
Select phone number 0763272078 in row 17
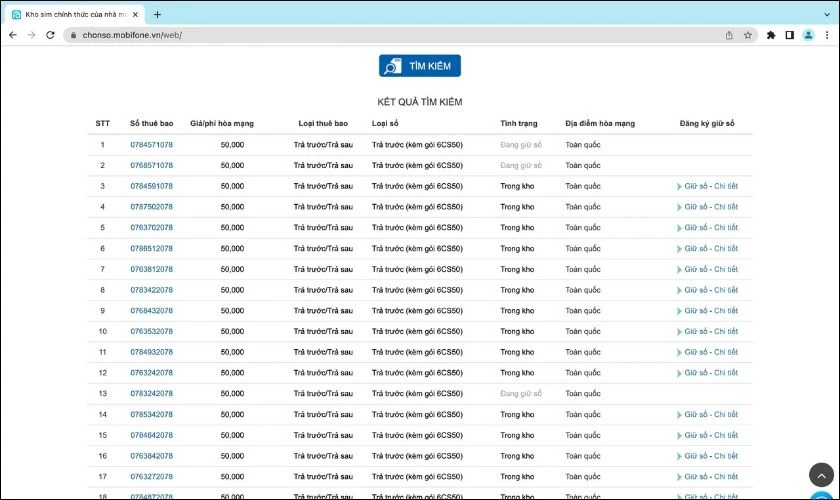point(151,476)
